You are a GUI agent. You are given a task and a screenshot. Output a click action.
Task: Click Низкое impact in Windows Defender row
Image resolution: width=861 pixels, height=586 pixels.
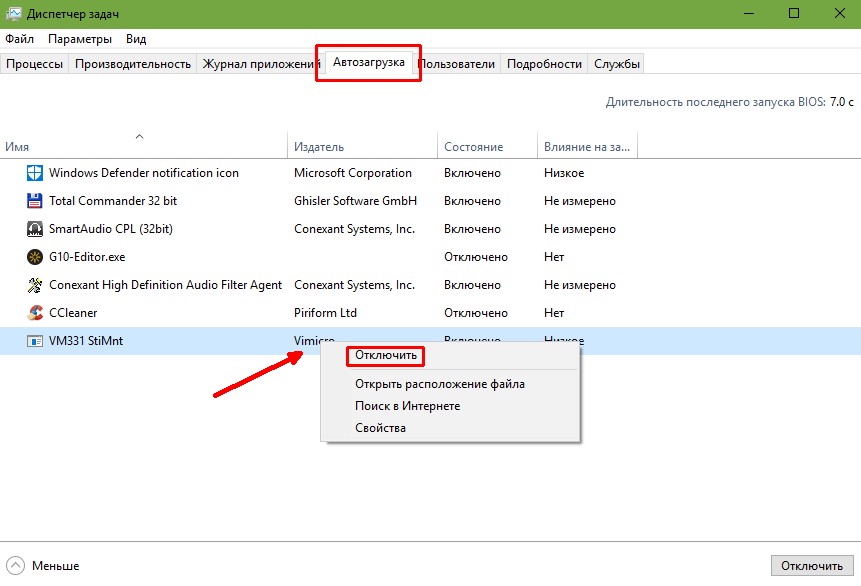[x=564, y=173]
